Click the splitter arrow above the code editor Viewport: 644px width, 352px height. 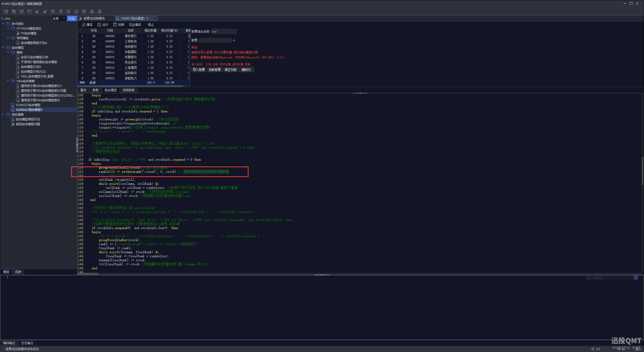[360, 93]
